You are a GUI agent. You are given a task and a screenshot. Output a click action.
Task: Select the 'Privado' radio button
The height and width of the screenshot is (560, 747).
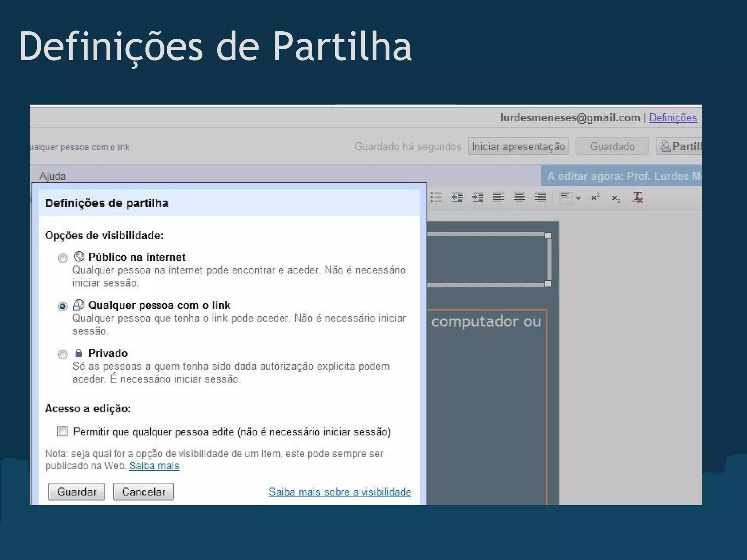[63, 354]
